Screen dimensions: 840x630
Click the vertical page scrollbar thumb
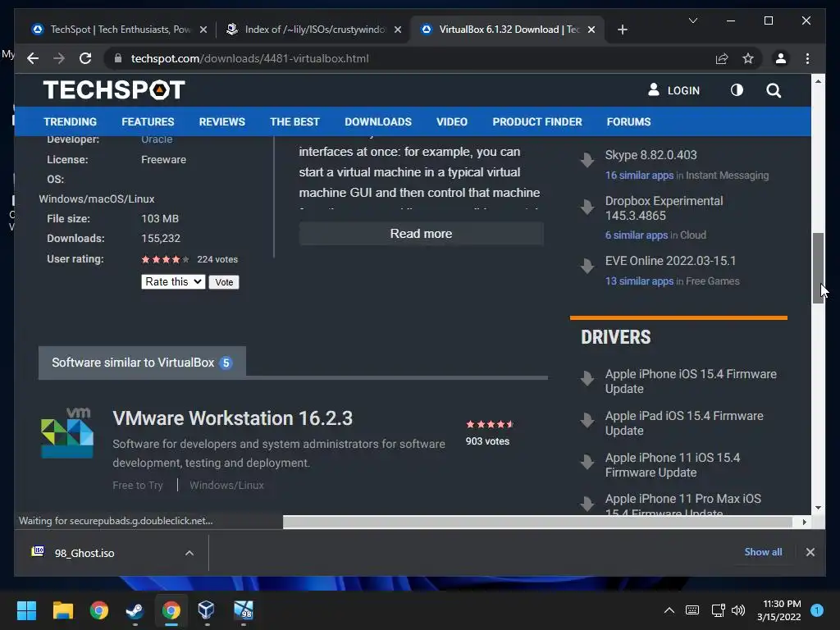818,268
